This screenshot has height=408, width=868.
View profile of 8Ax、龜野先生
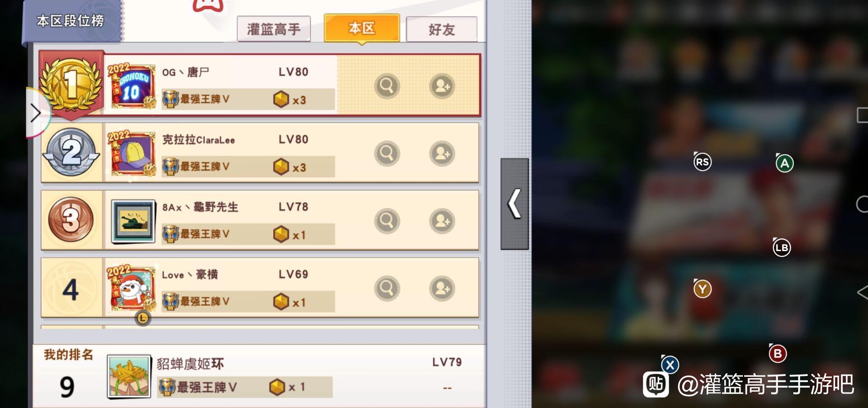[x=387, y=221]
